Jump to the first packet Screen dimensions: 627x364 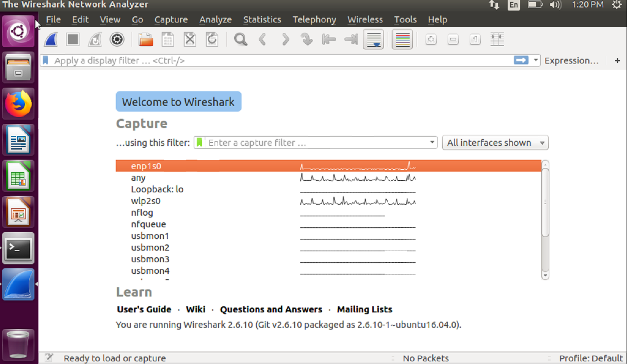tap(329, 40)
